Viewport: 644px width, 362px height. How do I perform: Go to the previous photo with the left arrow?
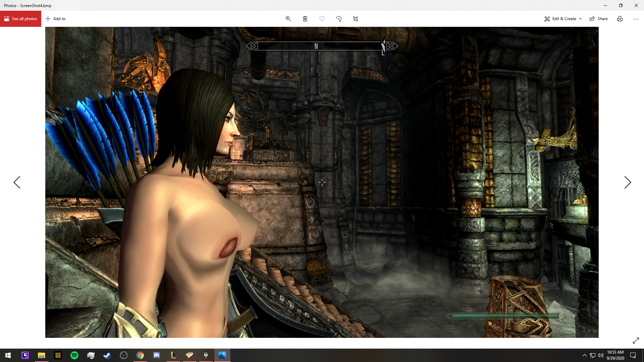point(17,182)
